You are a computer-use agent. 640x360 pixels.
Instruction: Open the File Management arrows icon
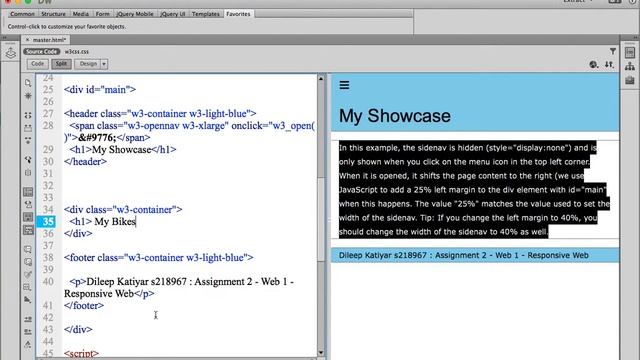click(609, 64)
